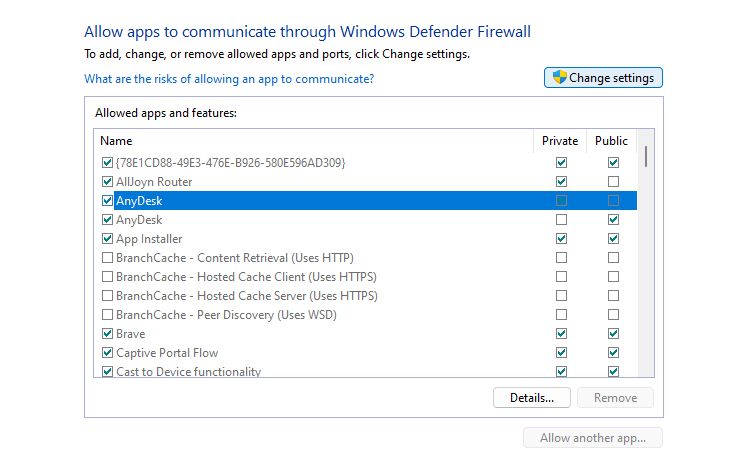Click the Details... button
750x466 pixels.
pos(531,397)
